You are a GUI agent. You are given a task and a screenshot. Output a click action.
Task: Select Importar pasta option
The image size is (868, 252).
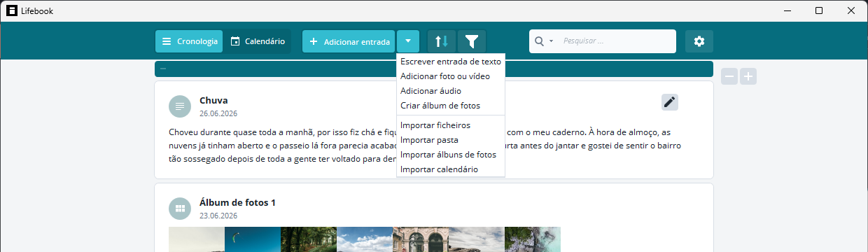coord(450,140)
